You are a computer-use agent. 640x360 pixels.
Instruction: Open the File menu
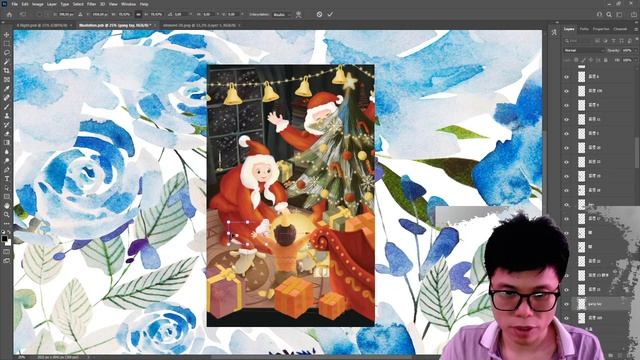pos(15,4)
